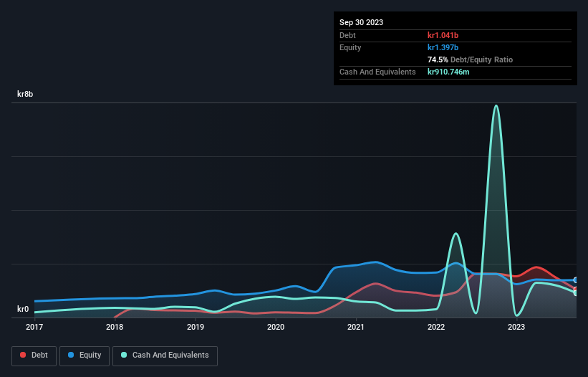Click the Equity row label in tooltip

click(x=350, y=47)
